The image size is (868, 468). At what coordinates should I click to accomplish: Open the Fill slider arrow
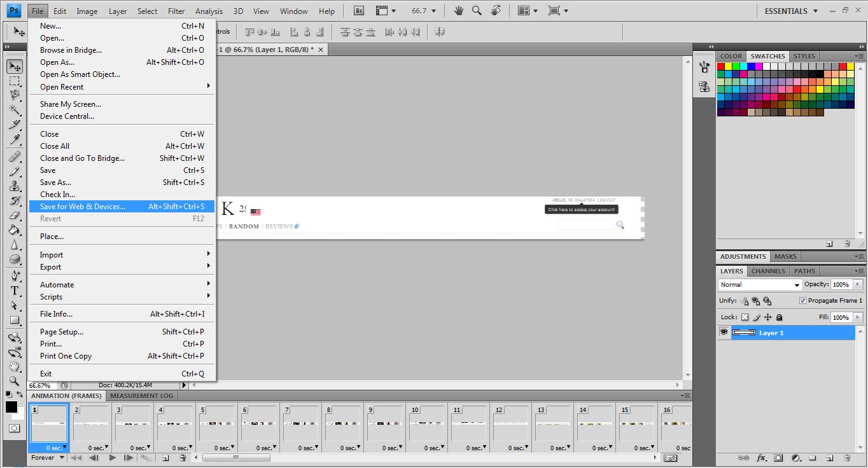[858, 317]
